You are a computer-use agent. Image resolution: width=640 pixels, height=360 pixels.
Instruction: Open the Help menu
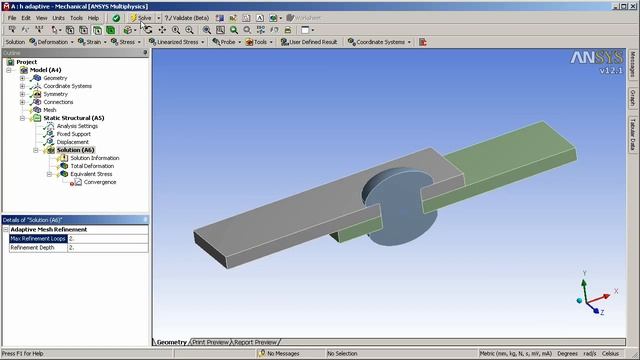coord(93,18)
